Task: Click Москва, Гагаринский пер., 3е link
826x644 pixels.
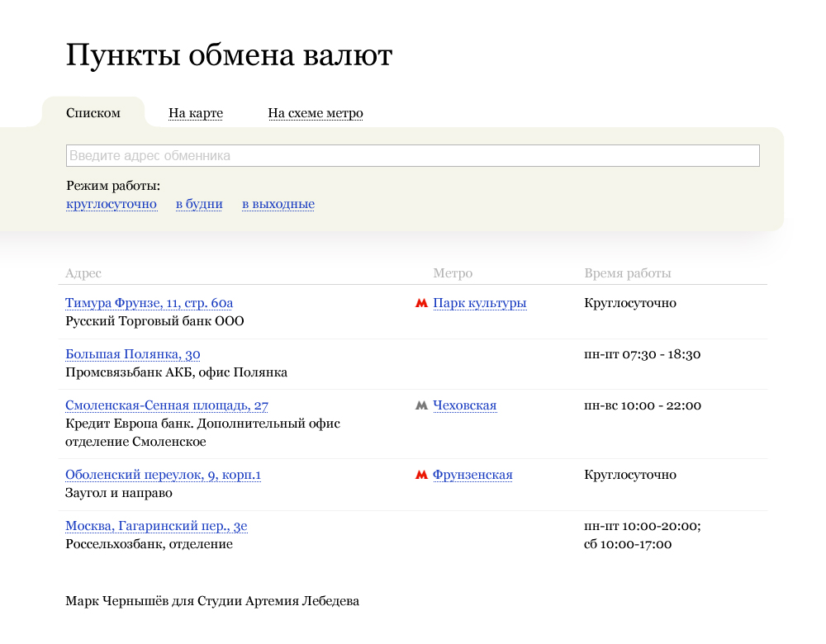Action: coord(157,526)
